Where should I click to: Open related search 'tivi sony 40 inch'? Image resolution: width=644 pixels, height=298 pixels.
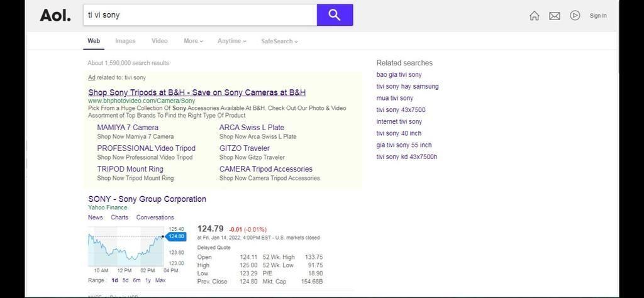click(399, 133)
